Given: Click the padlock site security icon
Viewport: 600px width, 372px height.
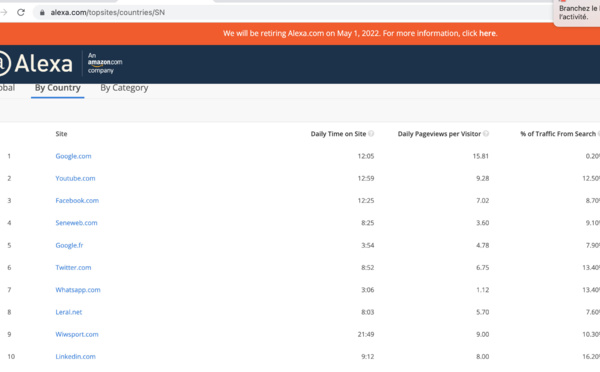Looking at the screenshot, I should [x=42, y=12].
